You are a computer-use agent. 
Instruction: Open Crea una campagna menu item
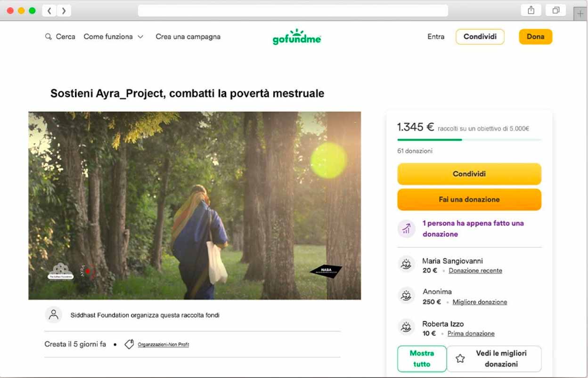point(188,37)
